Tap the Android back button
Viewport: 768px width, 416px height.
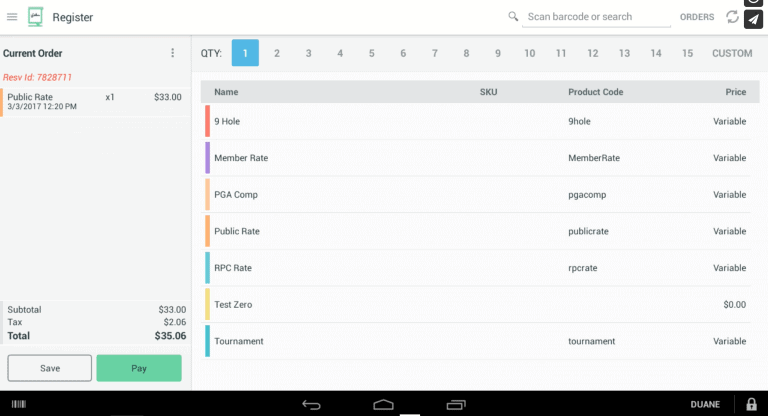pos(311,404)
